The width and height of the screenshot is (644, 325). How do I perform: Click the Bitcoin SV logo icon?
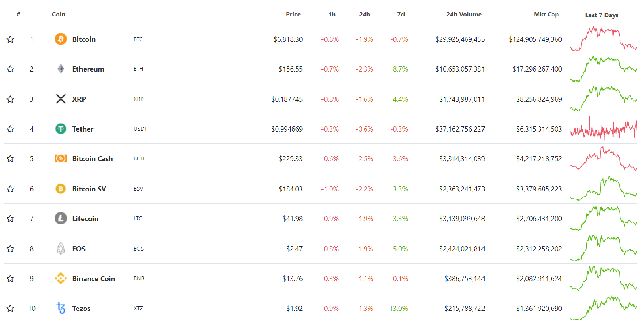tap(61, 189)
